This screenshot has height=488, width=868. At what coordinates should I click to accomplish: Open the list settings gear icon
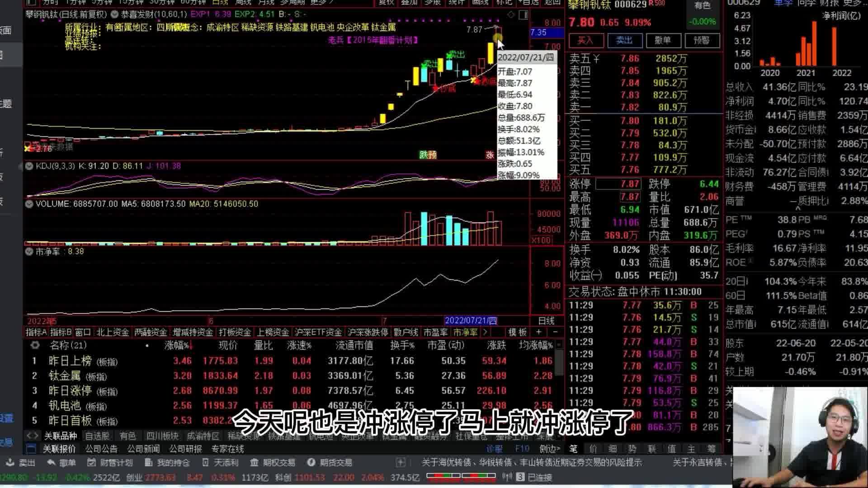pos(35,345)
